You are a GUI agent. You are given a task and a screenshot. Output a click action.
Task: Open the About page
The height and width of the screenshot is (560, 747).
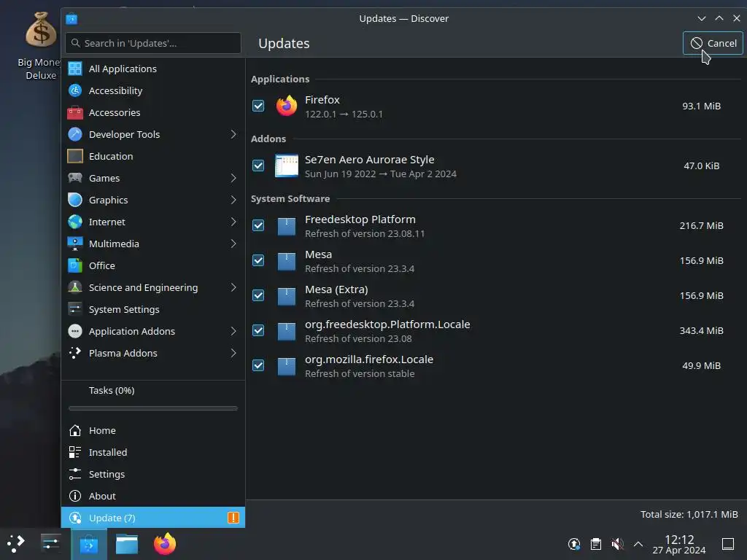(x=153, y=496)
